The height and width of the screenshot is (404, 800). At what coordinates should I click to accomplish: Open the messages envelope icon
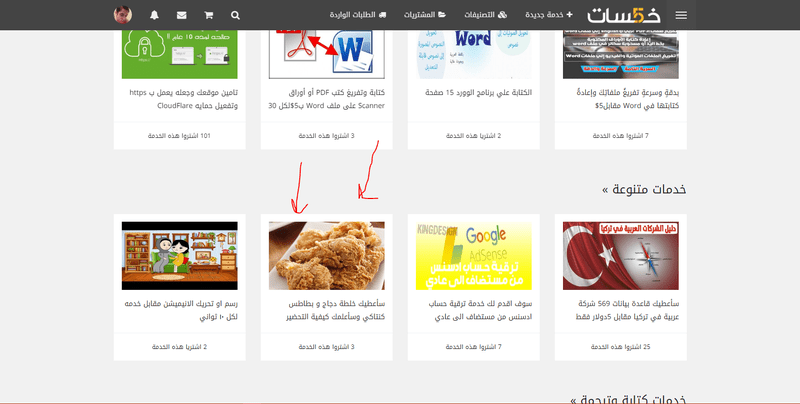click(182, 15)
